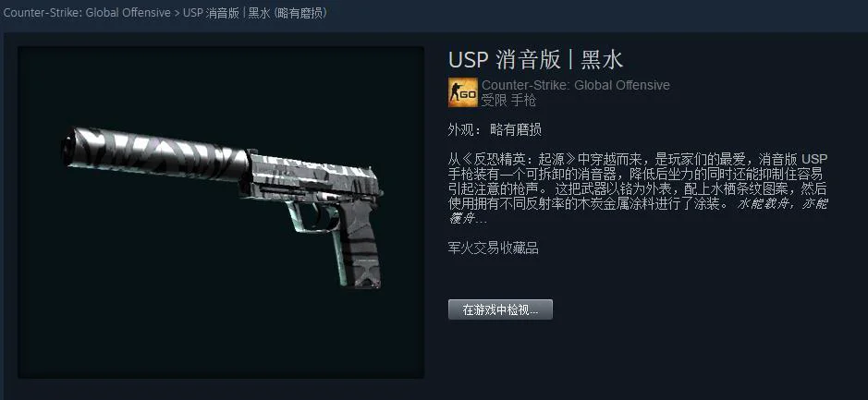Click the item title USP 消音版 | 黑水
This screenshot has height=400, width=868.
tap(535, 60)
